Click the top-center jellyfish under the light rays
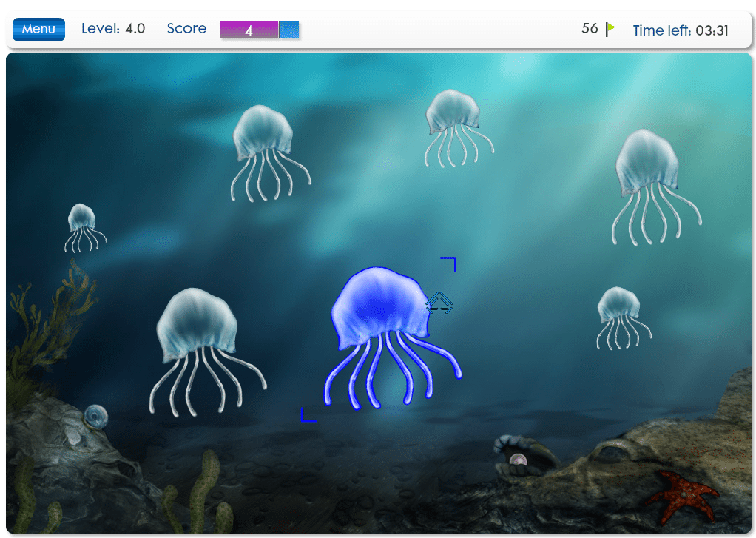 [453, 113]
